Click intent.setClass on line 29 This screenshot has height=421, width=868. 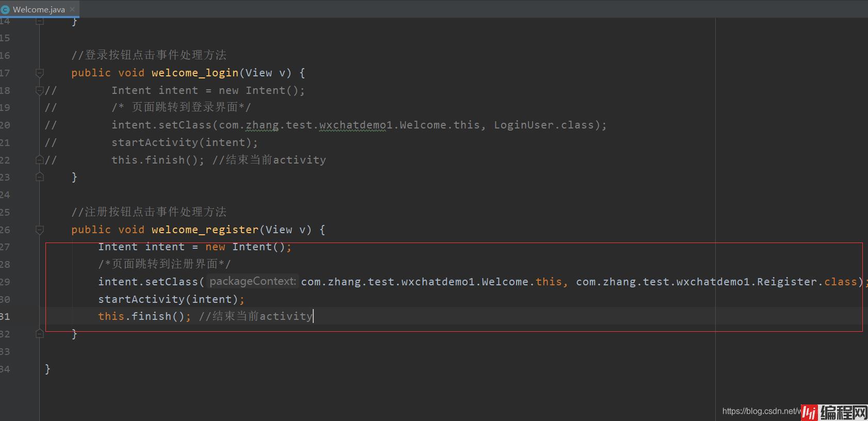(x=148, y=282)
